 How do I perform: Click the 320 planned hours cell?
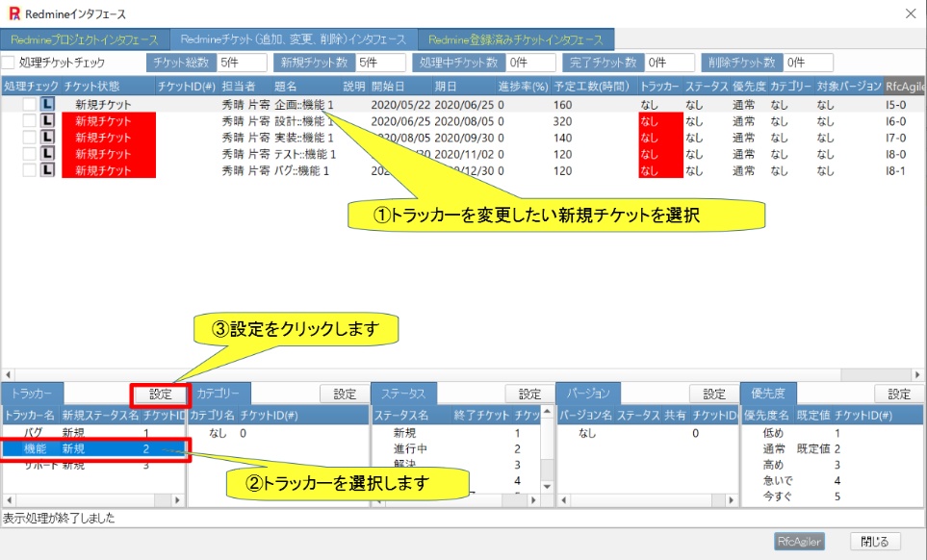pyautogui.click(x=563, y=121)
